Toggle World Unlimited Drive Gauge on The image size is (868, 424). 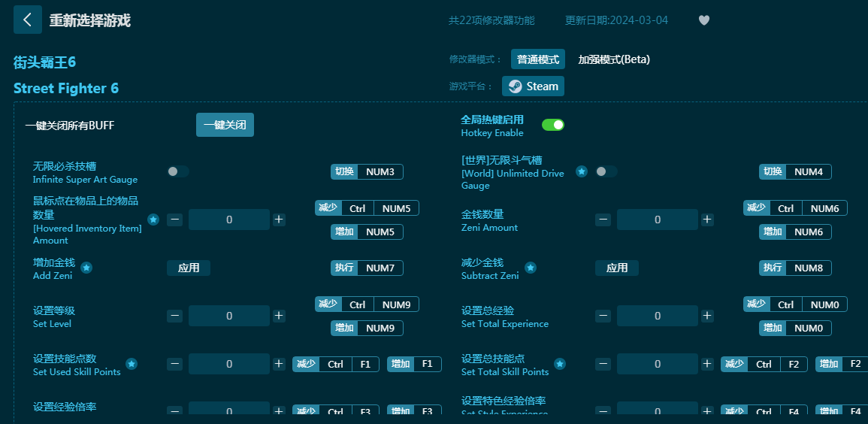click(x=606, y=171)
